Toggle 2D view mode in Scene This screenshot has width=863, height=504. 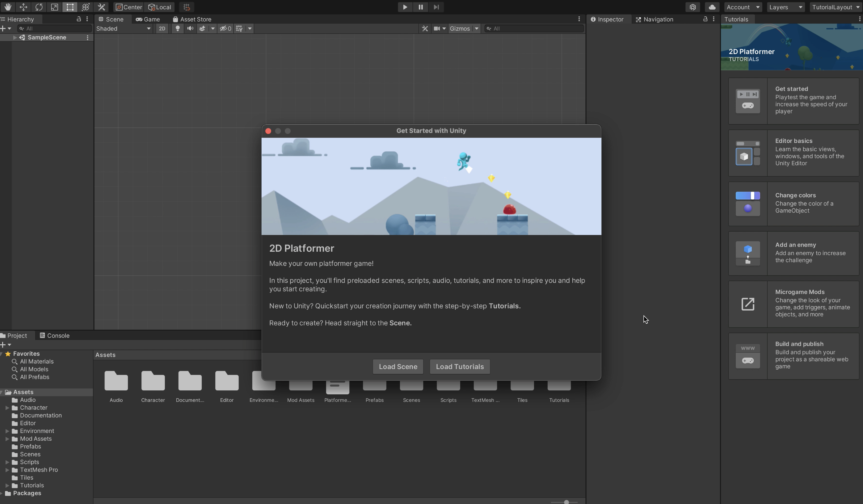(162, 28)
